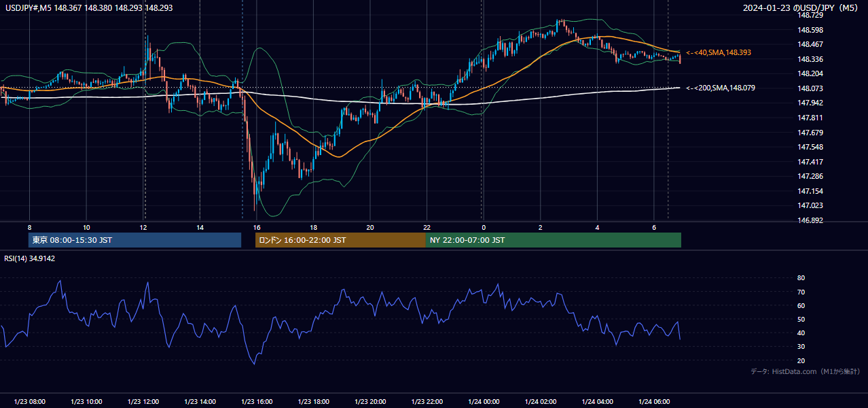868x408 pixels.
Task: Click price axis value 146.892
Action: (810, 220)
